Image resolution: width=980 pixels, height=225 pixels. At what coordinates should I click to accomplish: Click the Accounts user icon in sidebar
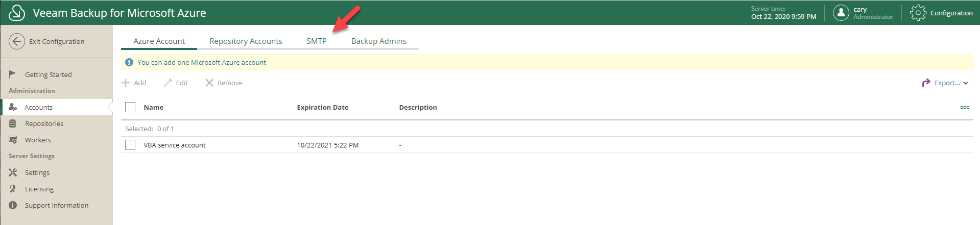[13, 107]
